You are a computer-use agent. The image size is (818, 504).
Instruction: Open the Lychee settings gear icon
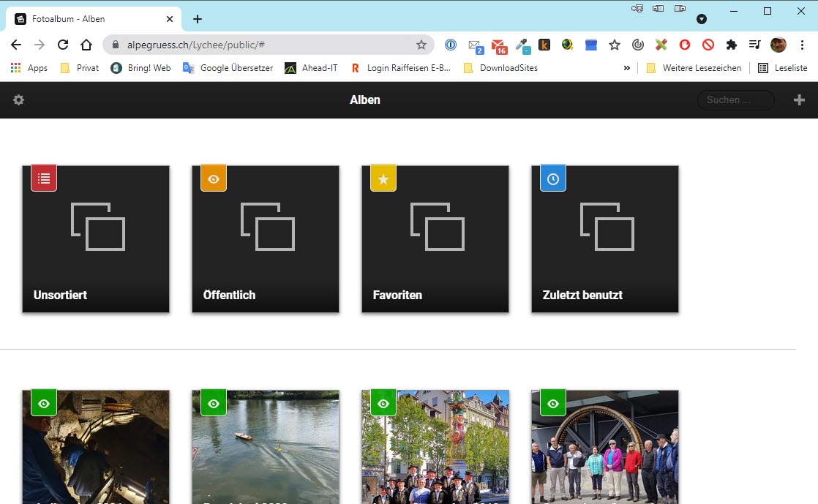(18, 99)
